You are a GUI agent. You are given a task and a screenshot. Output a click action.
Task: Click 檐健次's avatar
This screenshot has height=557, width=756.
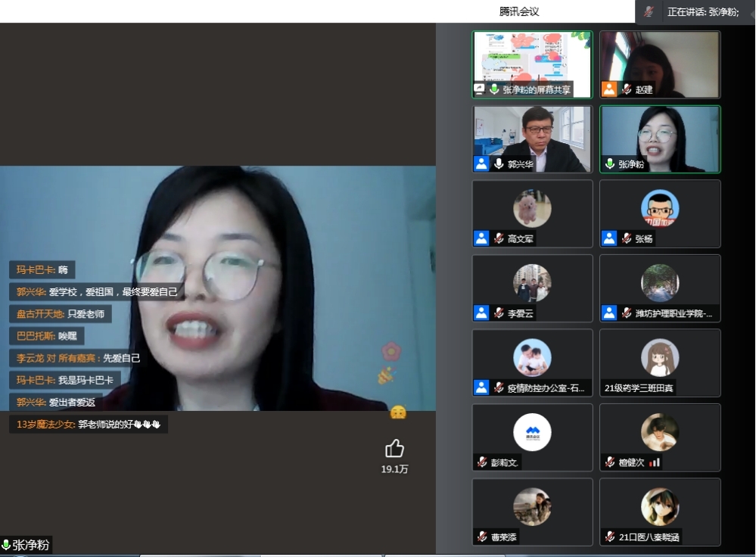tap(660, 432)
